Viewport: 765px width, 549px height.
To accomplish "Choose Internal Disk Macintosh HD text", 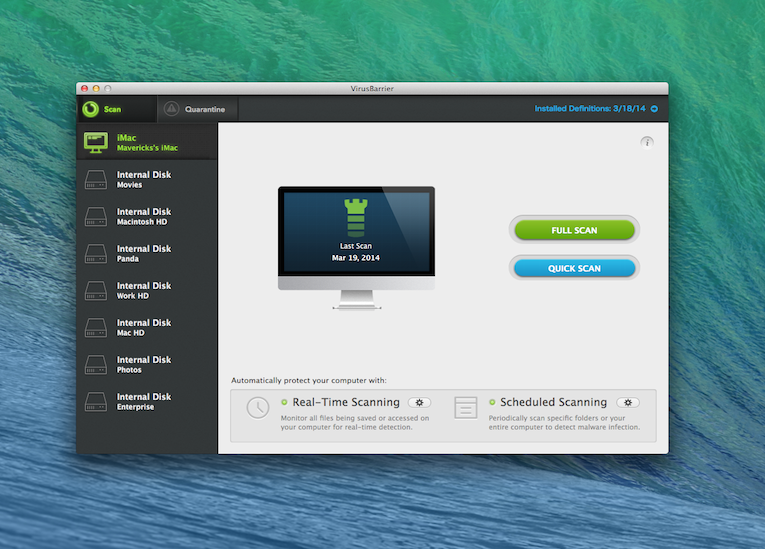I will (x=144, y=217).
